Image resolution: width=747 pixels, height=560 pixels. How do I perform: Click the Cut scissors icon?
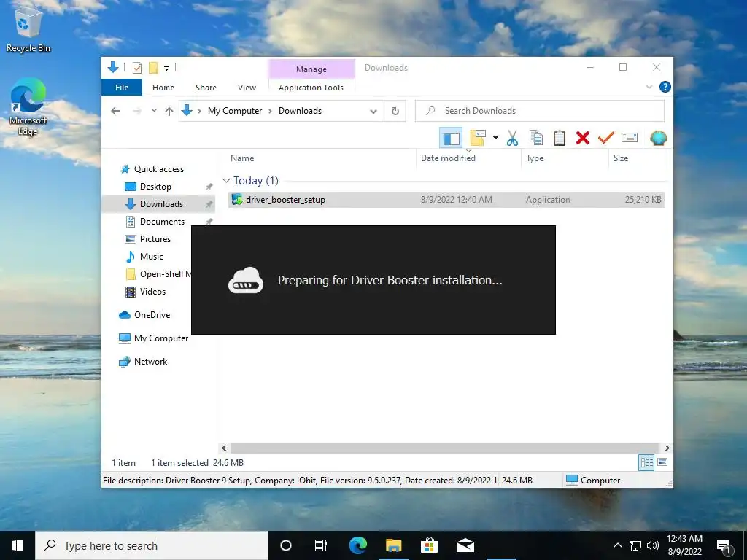512,138
